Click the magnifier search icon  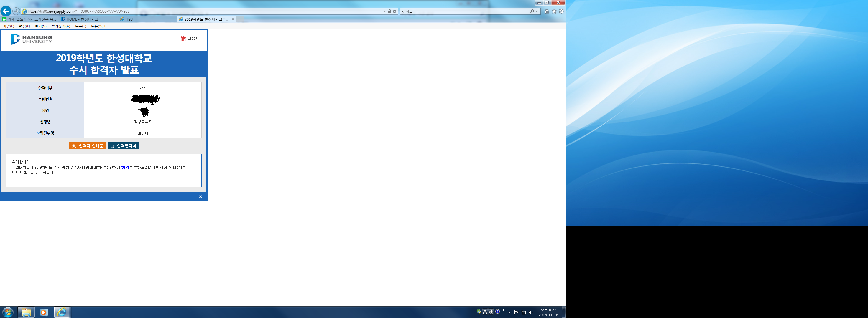pyautogui.click(x=532, y=11)
